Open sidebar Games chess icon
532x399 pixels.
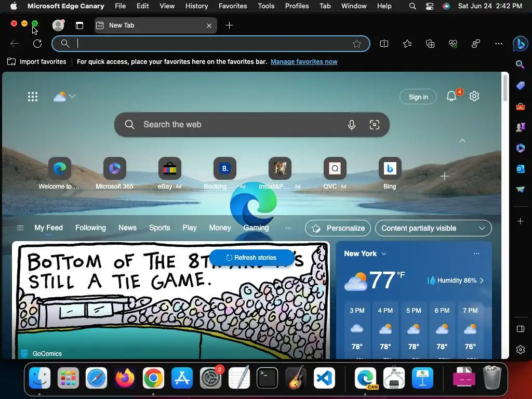tap(520, 127)
